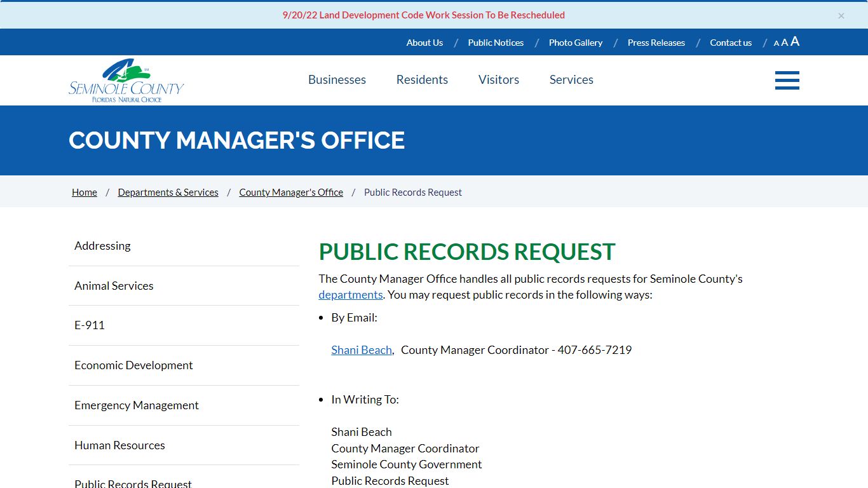
Task: Select the medium font size A
Action: (x=785, y=43)
